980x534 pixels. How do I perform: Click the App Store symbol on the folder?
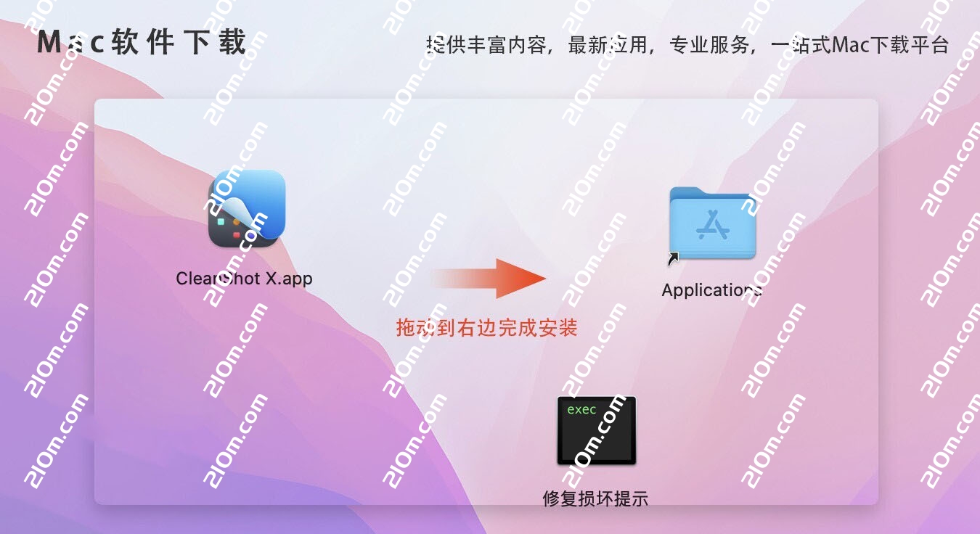(x=713, y=225)
